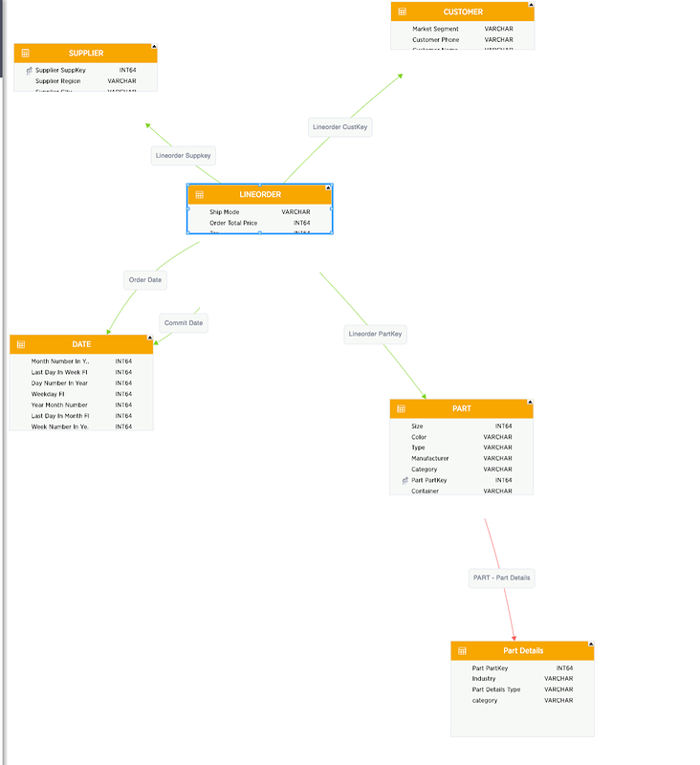Select the Lineorder Suppkey join label

tap(184, 155)
